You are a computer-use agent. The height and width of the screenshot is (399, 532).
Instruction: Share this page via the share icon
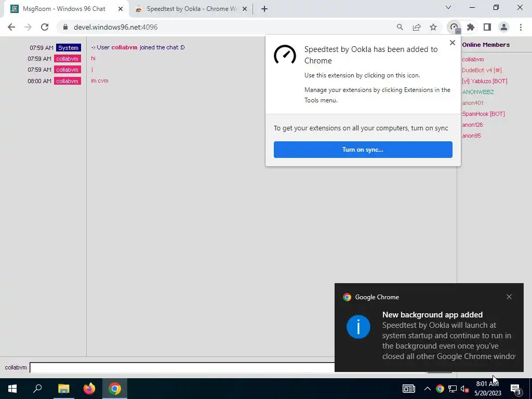[x=417, y=27]
